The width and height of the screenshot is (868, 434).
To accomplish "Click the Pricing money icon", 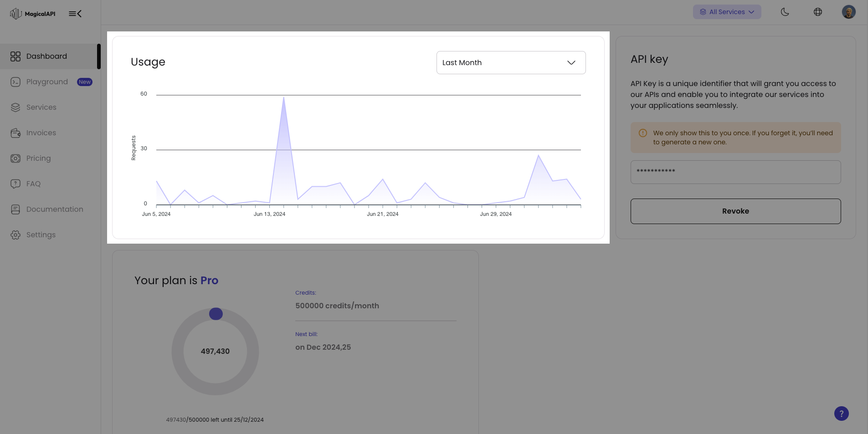I will click(x=15, y=158).
